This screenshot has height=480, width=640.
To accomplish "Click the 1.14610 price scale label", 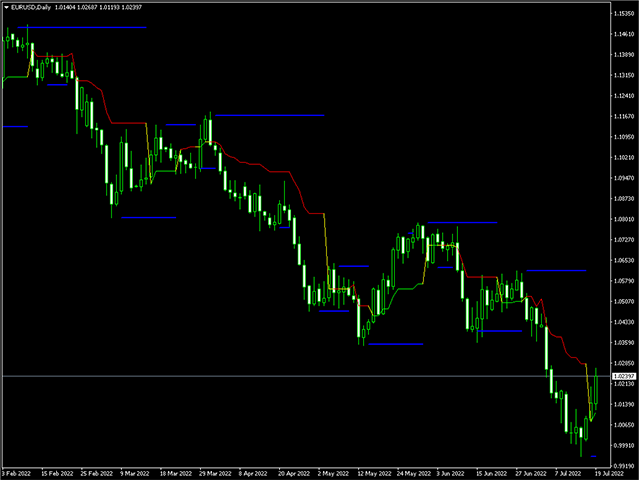I will pyautogui.click(x=624, y=34).
